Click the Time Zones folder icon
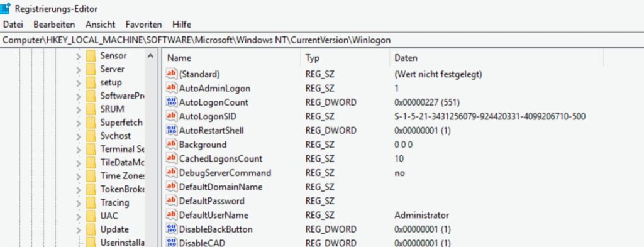This screenshot has height=247, width=644. point(91,176)
